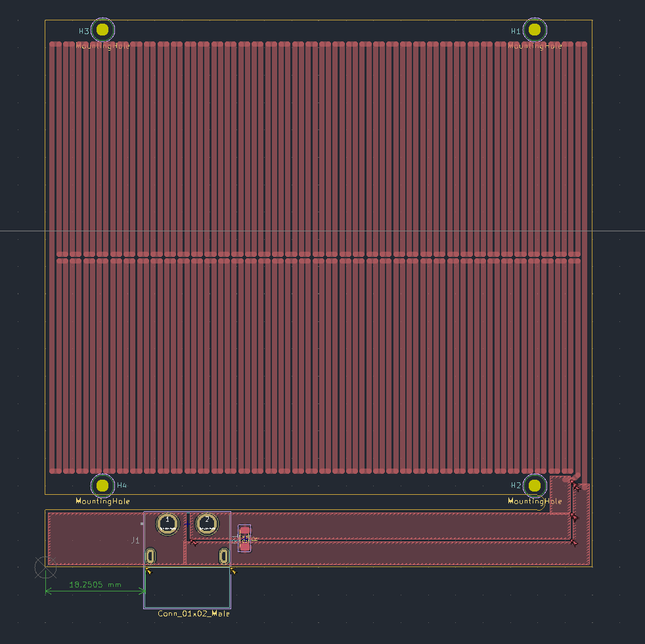This screenshot has width=645, height=644.
Task: Click the H4 mounting hole pad
Action: tap(102, 486)
